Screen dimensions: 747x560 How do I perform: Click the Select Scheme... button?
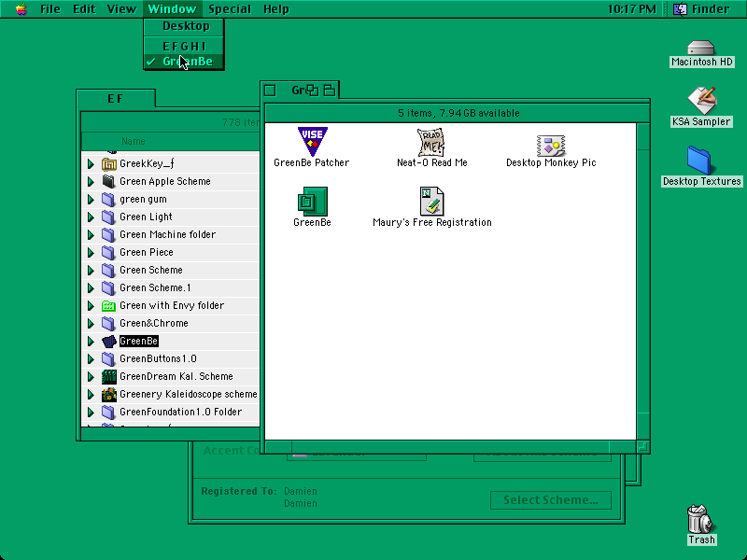(x=550, y=500)
